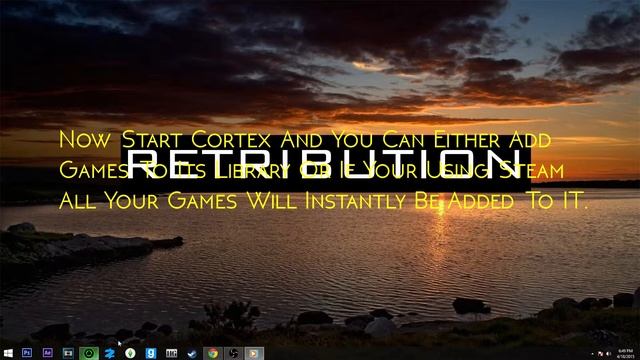Launch The Sims green diamond icon
Screen dimensions: 640x360
[x=130, y=353]
